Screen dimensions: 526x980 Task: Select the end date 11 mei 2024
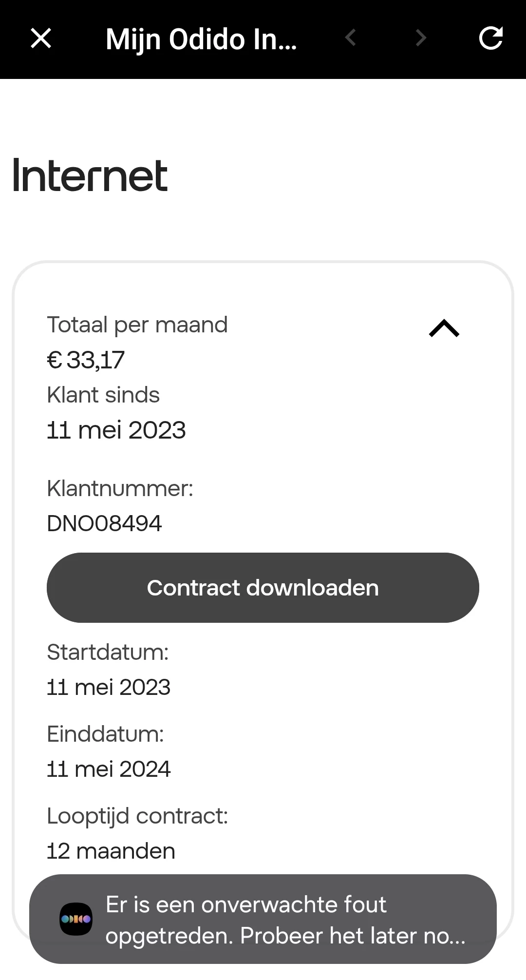[109, 769]
